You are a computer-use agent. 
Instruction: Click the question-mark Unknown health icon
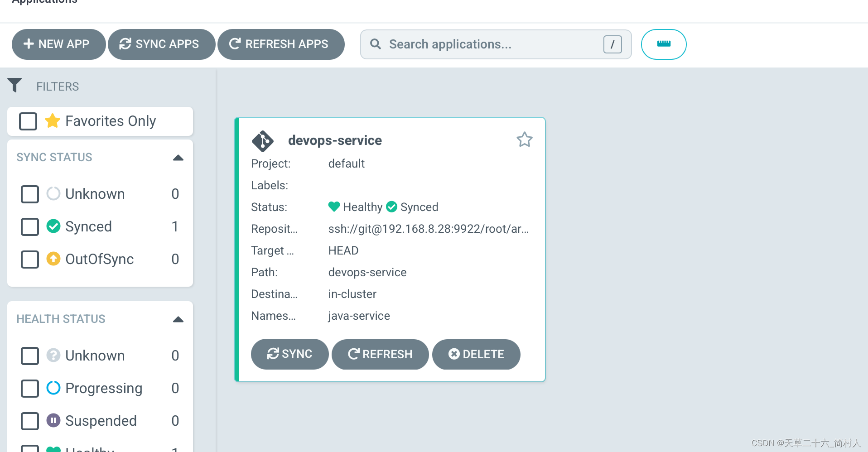coord(53,355)
